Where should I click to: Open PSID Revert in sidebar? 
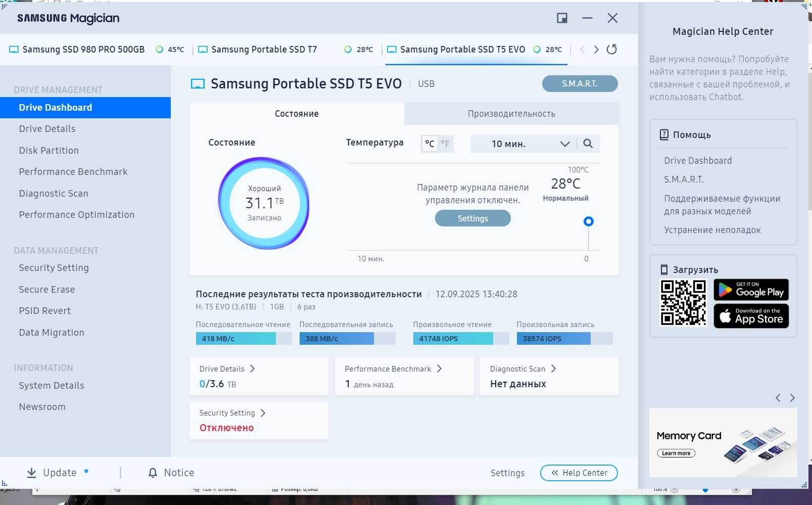coord(45,311)
